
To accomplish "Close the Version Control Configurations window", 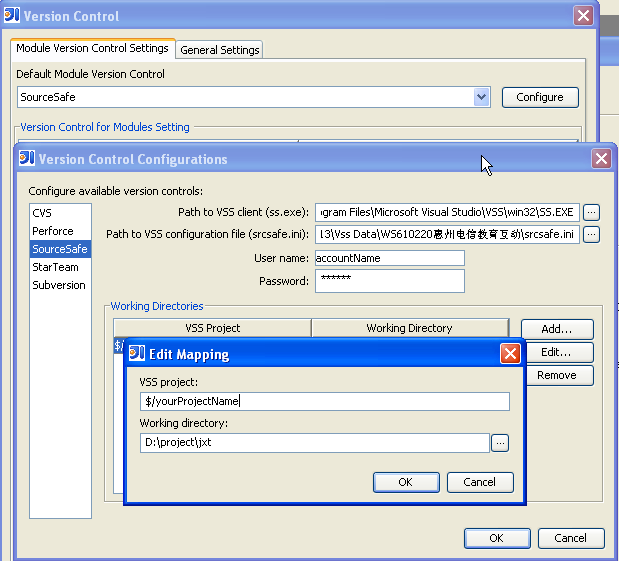I will (601, 159).
